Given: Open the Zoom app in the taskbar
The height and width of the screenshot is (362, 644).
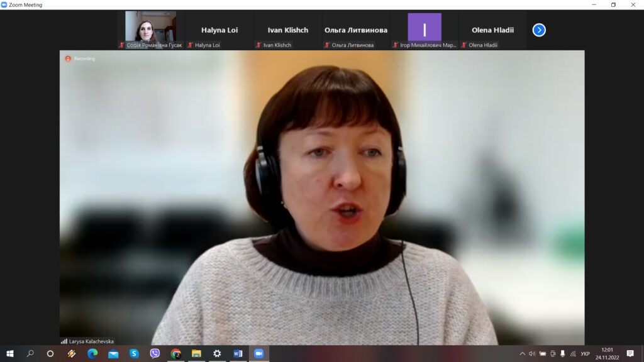Looking at the screenshot, I should coord(258,353).
